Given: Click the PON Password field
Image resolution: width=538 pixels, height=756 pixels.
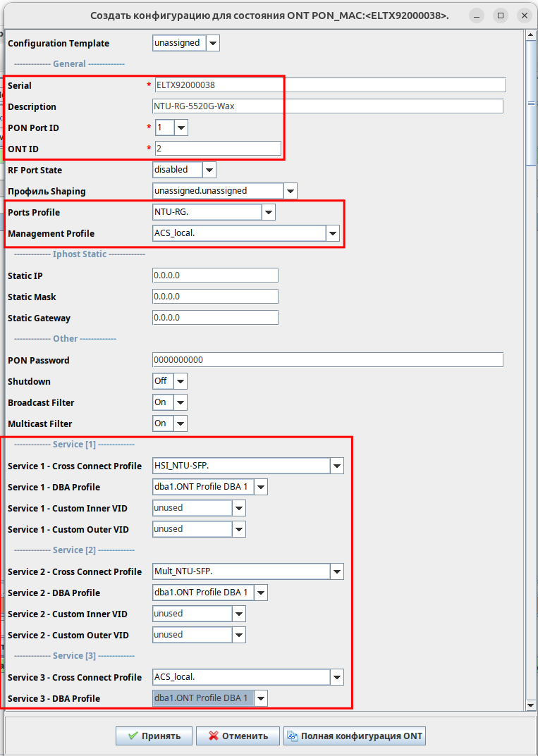Looking at the screenshot, I should [328, 359].
